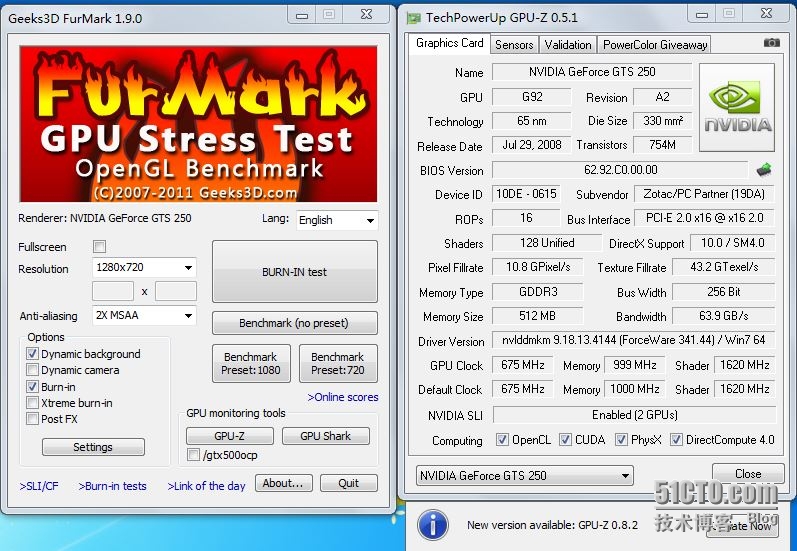Viewport: 797px width, 551px height.
Task: Open the >SLI/CF link
Action: [39, 486]
